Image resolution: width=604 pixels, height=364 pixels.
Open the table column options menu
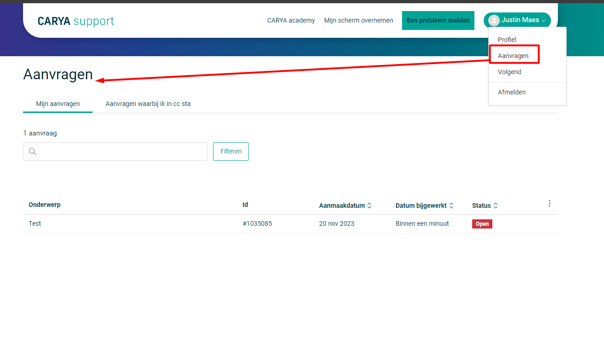pyautogui.click(x=549, y=203)
